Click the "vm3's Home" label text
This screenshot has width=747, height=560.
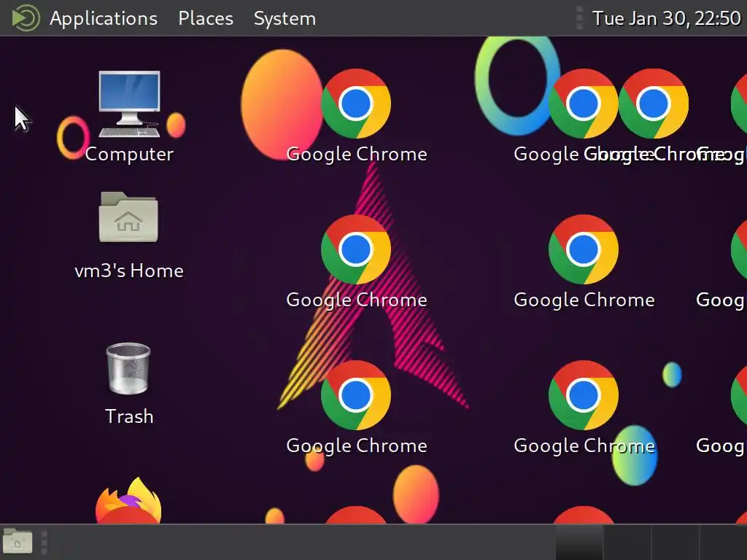[129, 271]
